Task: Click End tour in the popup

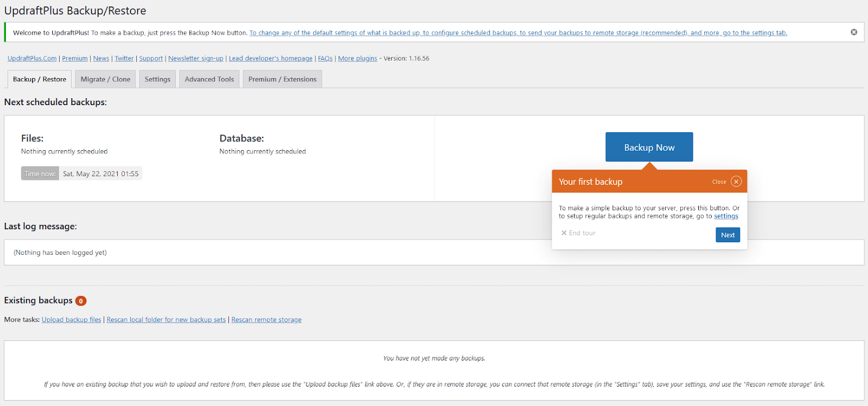Action: coord(578,233)
